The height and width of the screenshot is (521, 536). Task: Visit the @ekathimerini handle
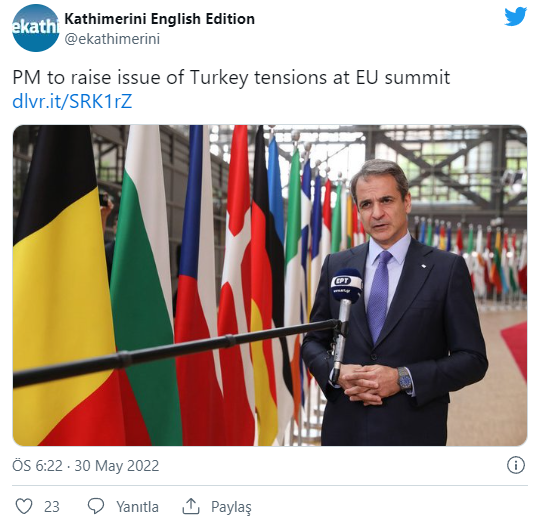112,39
